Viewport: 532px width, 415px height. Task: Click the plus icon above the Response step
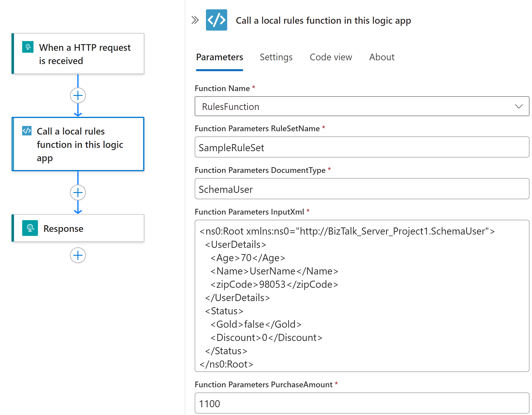pyautogui.click(x=78, y=192)
